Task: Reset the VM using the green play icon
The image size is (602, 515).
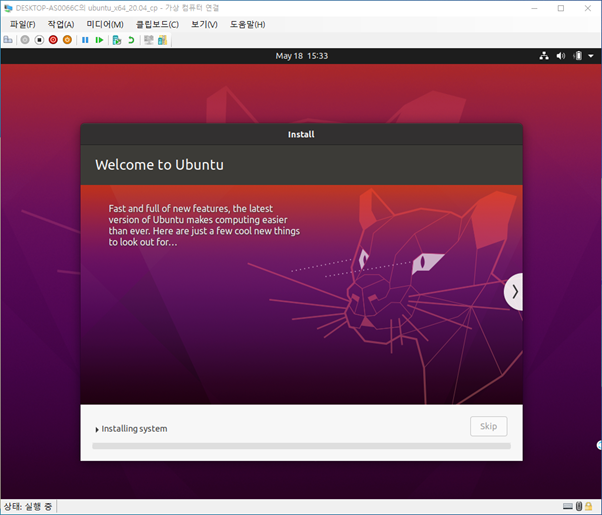Action: click(x=99, y=40)
